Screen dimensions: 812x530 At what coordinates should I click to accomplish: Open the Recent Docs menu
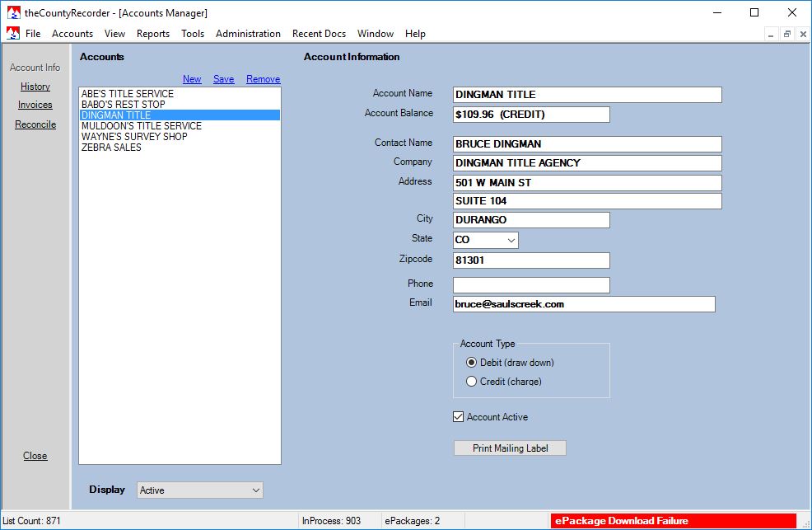[319, 34]
